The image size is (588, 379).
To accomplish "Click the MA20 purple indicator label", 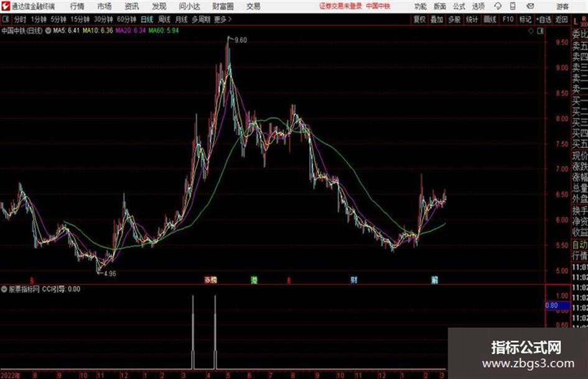I will point(131,30).
